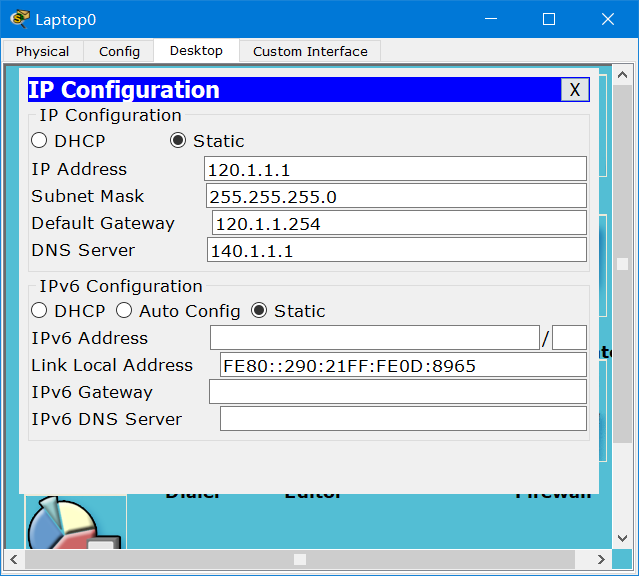Screen dimensions: 639x576
Task: Go to the Custom Interface tab
Action: [x=310, y=51]
